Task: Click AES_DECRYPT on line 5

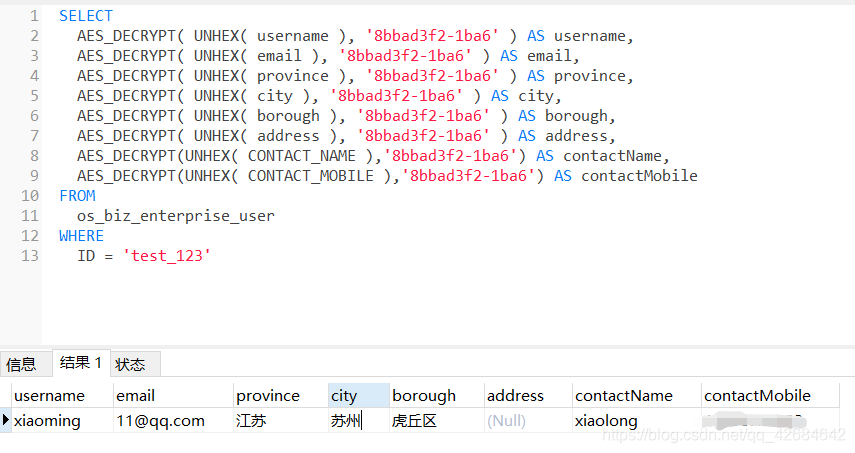Action: 126,96
